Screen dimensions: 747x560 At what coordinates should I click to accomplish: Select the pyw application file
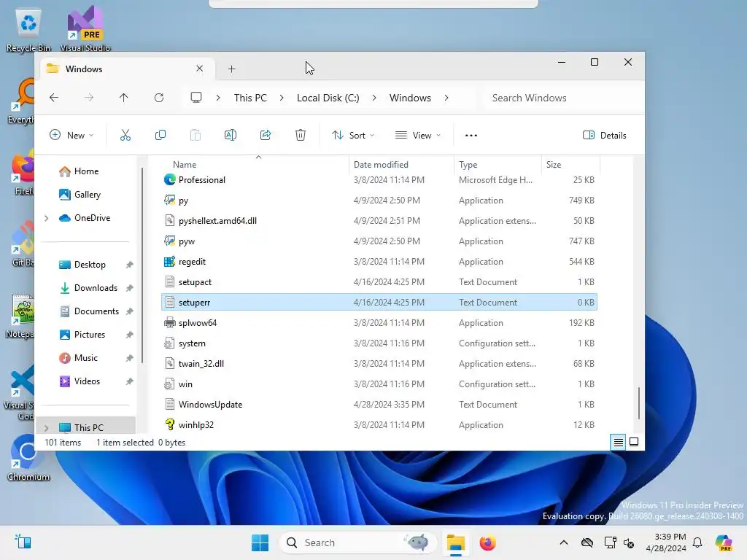tap(379, 241)
